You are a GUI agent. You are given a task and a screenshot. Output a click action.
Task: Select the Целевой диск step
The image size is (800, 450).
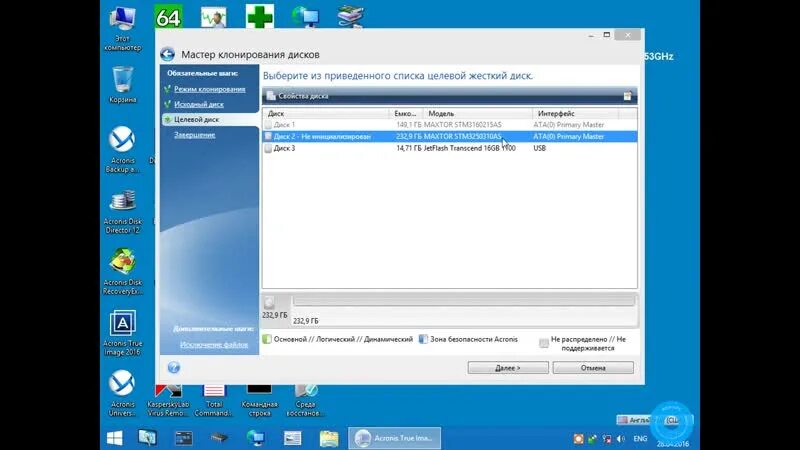point(196,119)
